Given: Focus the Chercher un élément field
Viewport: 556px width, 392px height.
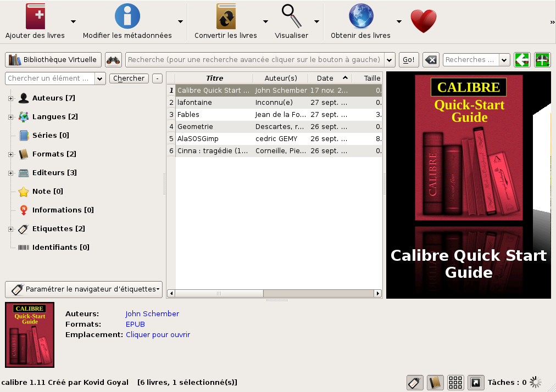Looking at the screenshot, I should tap(50, 79).
